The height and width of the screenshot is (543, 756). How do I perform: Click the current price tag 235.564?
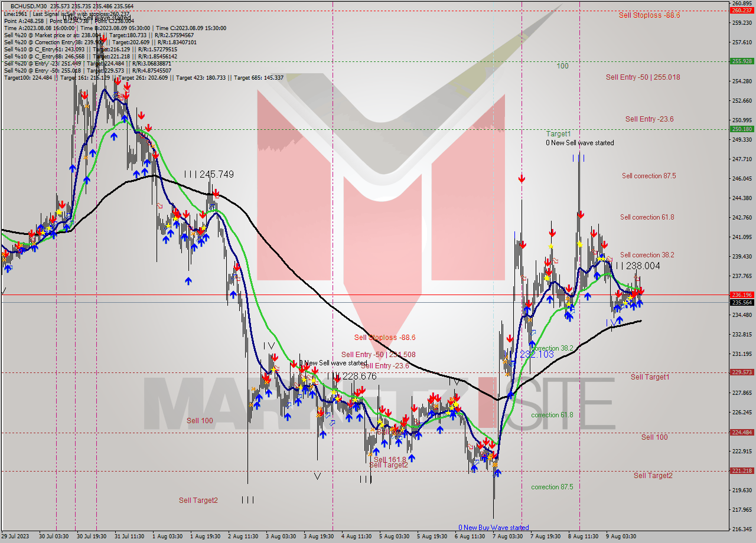741,302
